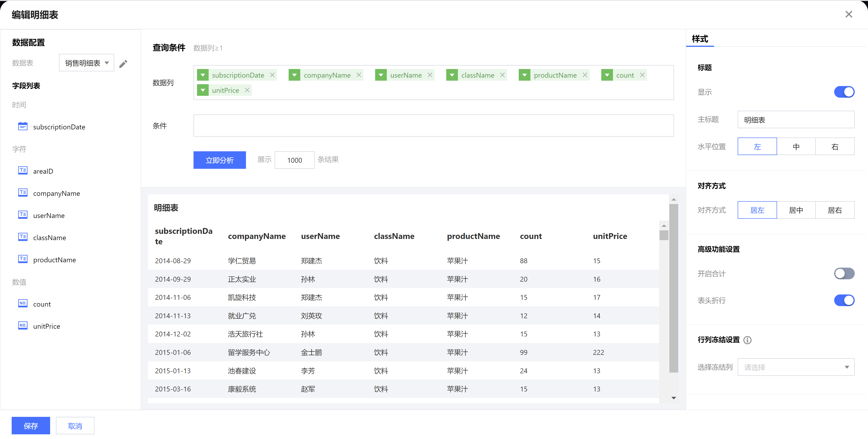The height and width of the screenshot is (439, 868).
Task: Open the green dropdown arrow on companyName tag
Action: pyautogui.click(x=294, y=75)
